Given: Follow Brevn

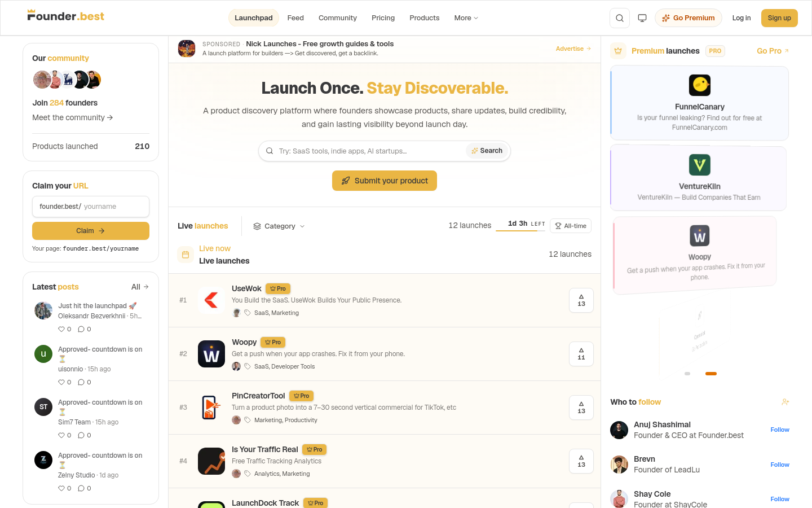Looking at the screenshot, I should [780, 465].
